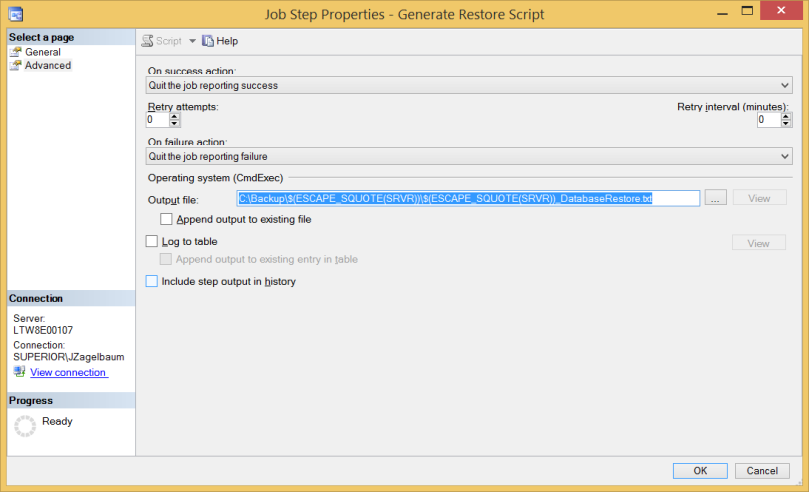809x492 pixels.
Task: Click the server name LTW8E00107
Action: 43,330
